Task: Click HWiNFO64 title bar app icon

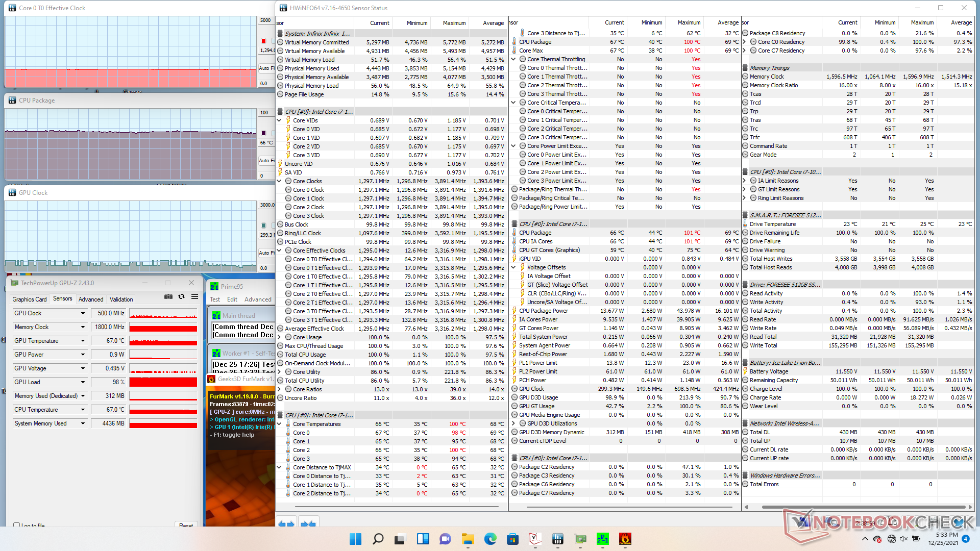Action: (283, 8)
